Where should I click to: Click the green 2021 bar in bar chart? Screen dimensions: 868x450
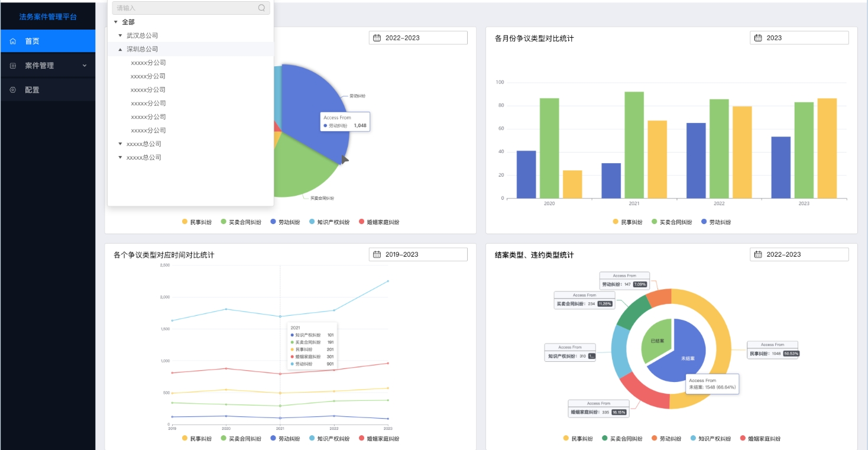tap(634, 145)
